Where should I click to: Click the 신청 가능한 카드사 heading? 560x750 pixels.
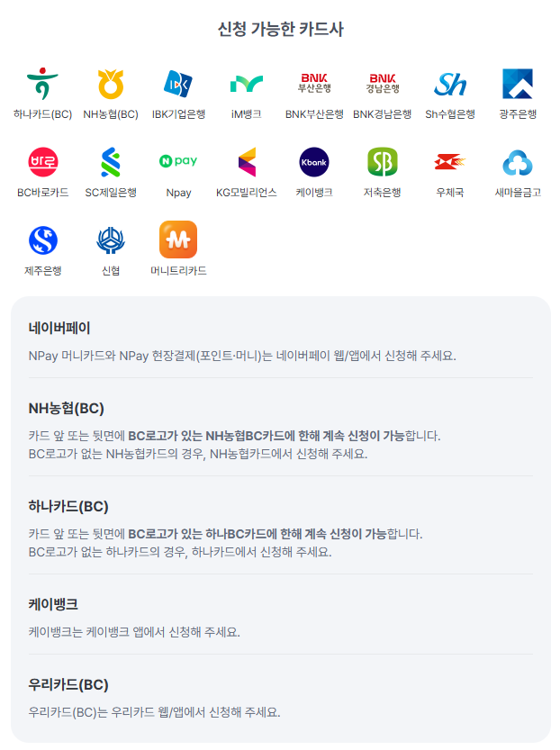click(x=280, y=29)
